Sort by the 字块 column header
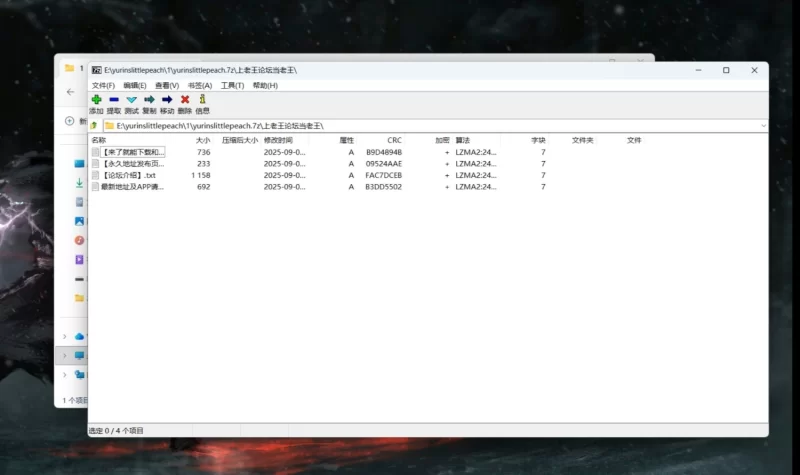This screenshot has height=475, width=800. 538,140
